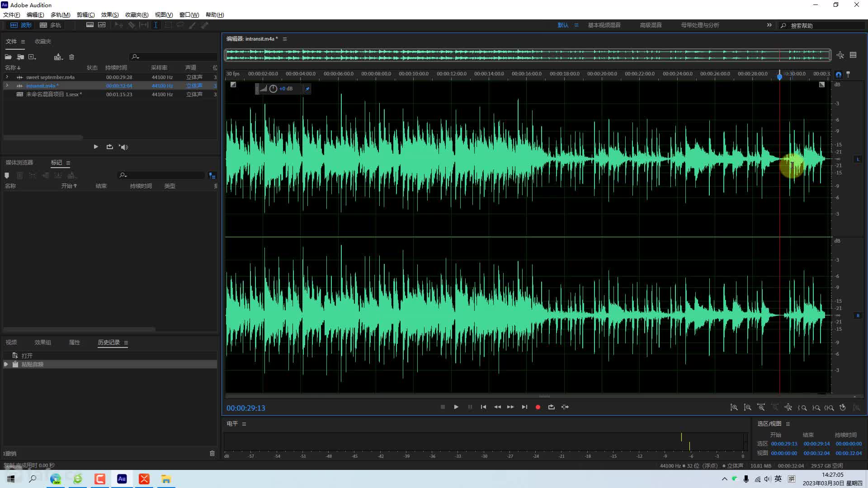
Task: Click Zoom In (Time) icon
Action: pos(761,407)
